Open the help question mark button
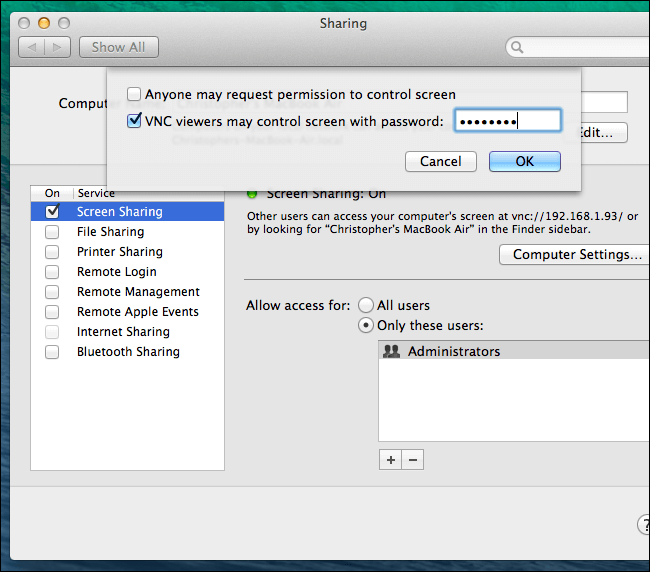The image size is (650, 572). (x=644, y=525)
